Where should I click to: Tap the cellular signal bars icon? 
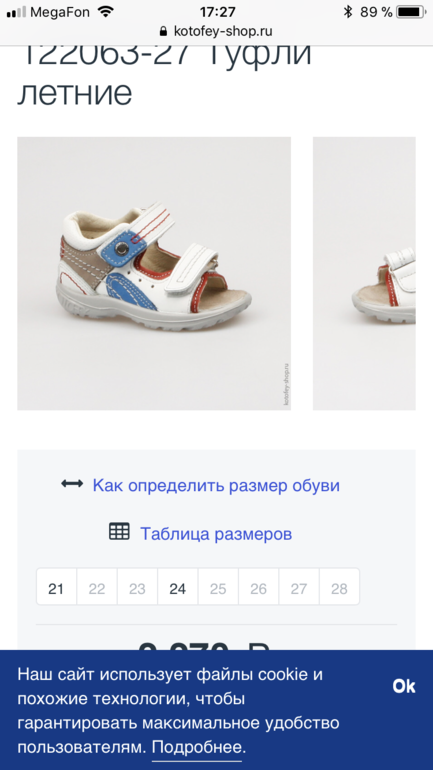point(16,12)
